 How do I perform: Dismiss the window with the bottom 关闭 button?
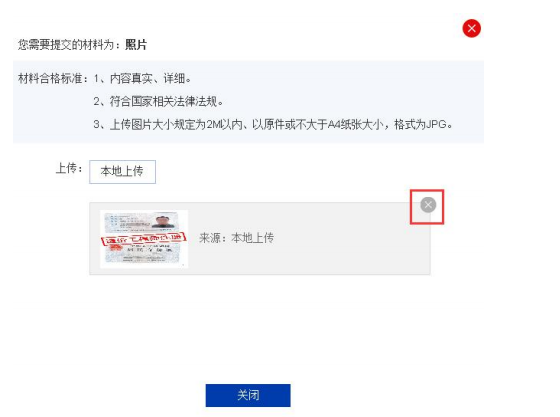point(248,395)
